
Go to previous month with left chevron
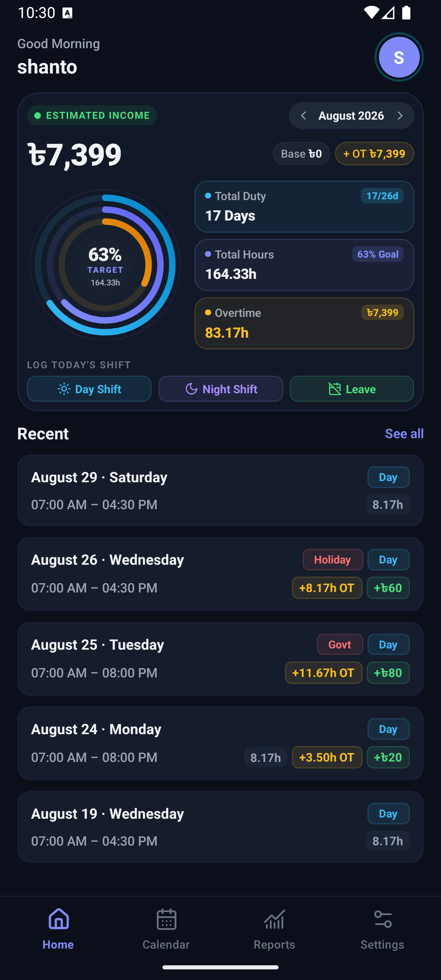coord(303,116)
